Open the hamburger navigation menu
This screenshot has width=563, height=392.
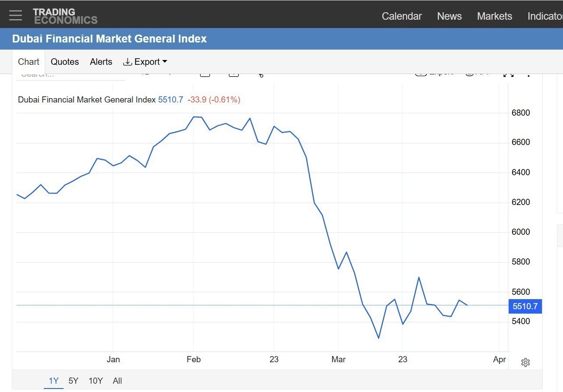(x=15, y=15)
